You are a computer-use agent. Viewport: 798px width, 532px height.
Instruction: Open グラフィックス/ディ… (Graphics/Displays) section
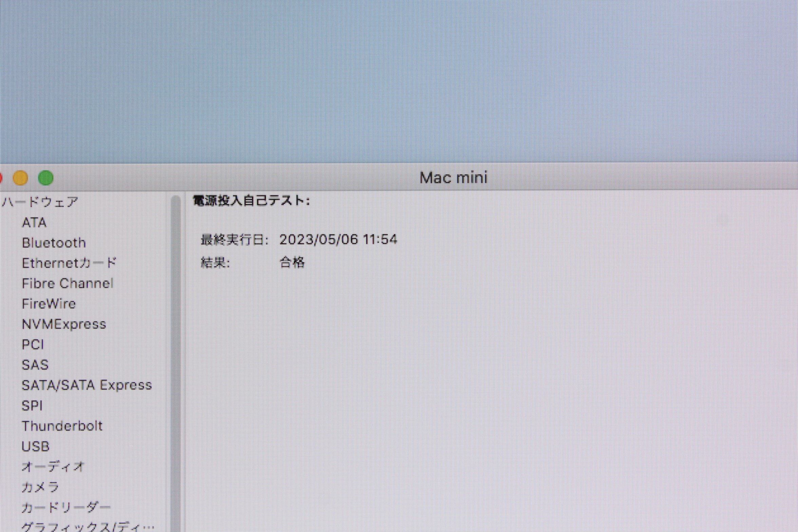coord(88,527)
